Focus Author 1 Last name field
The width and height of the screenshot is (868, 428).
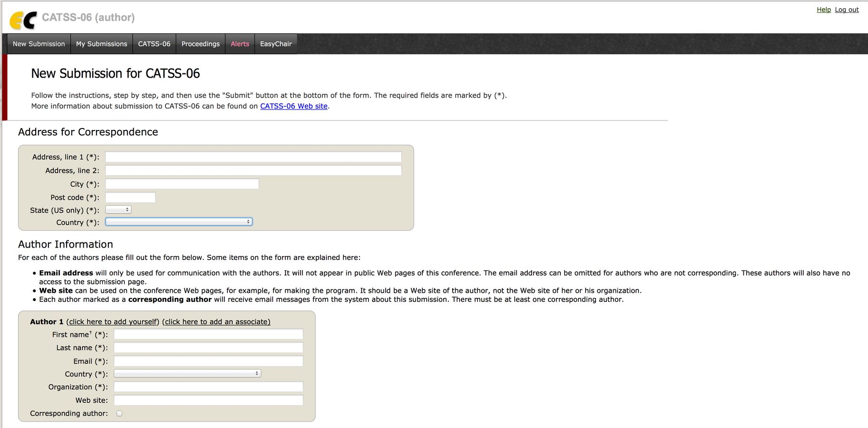click(x=208, y=348)
